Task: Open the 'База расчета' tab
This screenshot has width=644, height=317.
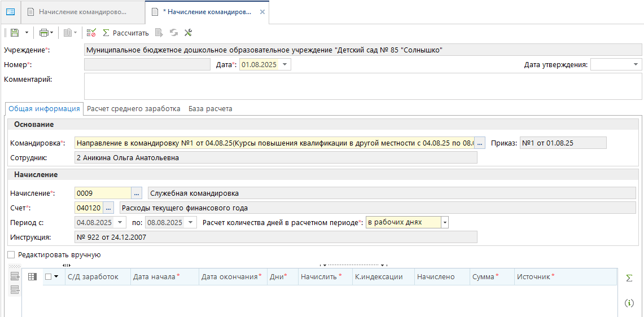Action: pos(210,109)
